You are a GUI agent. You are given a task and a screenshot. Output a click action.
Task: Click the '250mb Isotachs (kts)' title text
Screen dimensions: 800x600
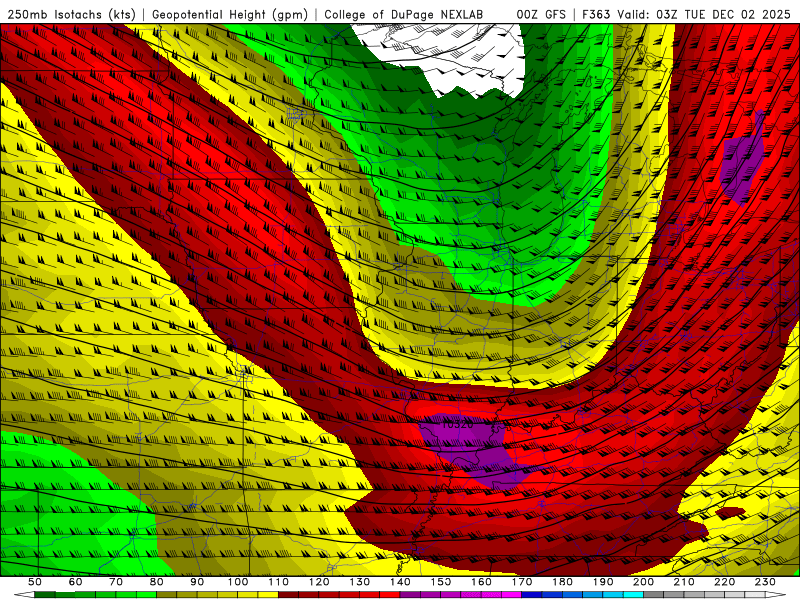[71, 14]
